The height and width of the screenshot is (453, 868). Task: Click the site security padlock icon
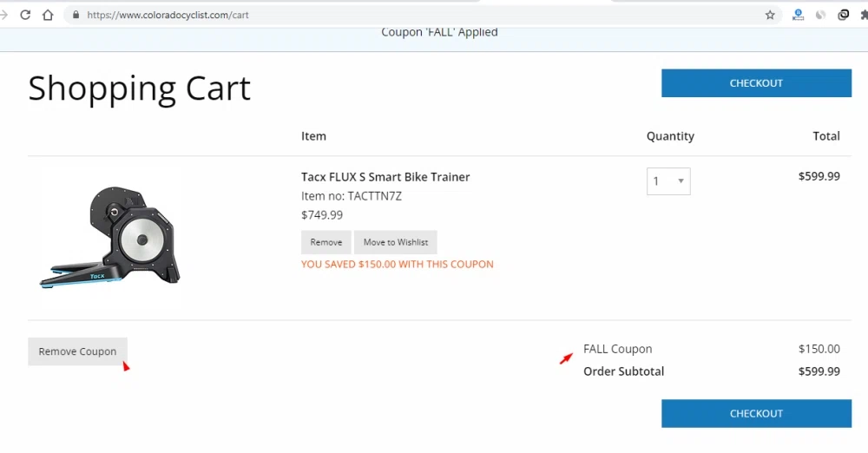pos(76,15)
